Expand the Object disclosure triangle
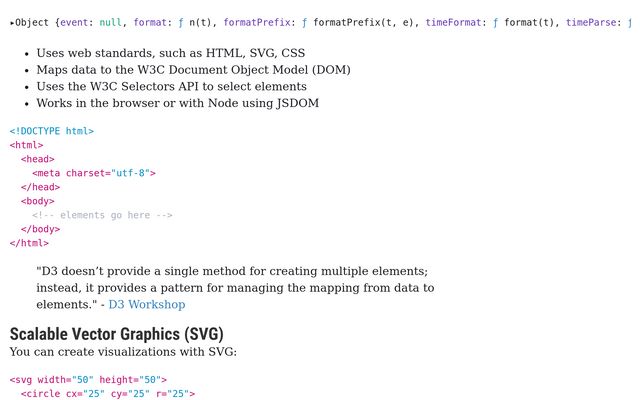Viewport: 640px width, 400px height. pyautogui.click(x=12, y=23)
